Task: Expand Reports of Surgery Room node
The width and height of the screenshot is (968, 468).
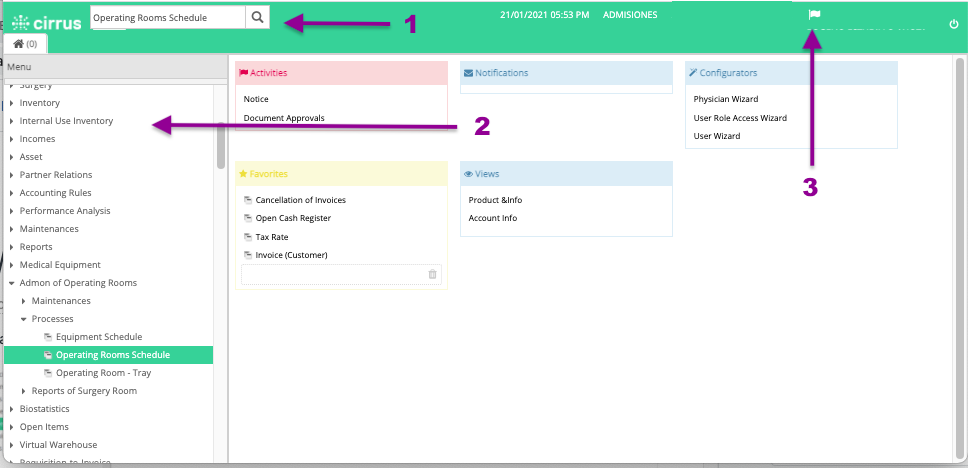Action: point(24,391)
